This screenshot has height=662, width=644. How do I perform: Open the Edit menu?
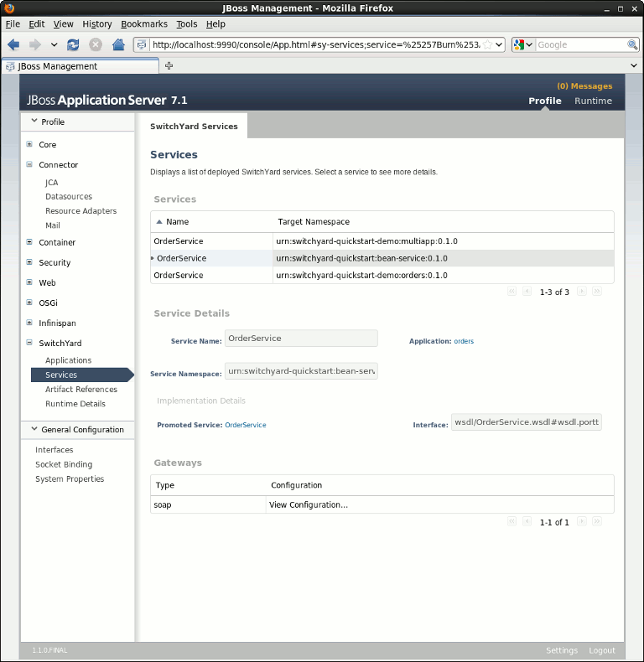tap(36, 24)
